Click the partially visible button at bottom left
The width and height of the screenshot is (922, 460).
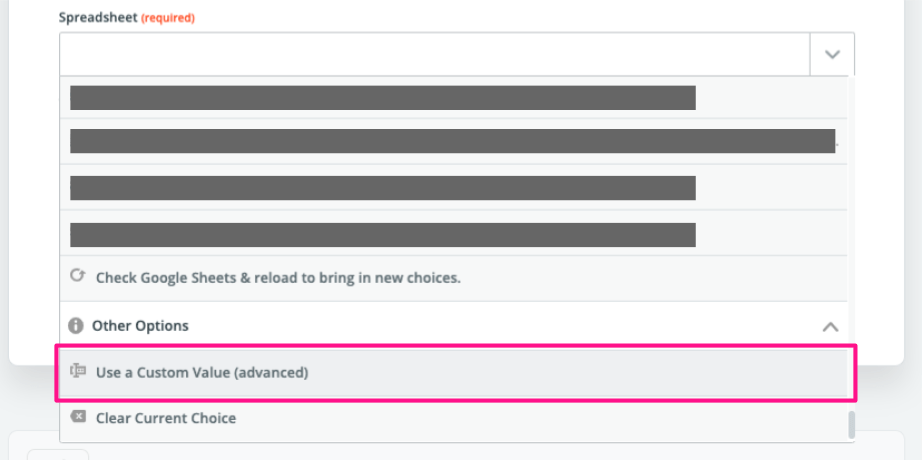(58, 455)
